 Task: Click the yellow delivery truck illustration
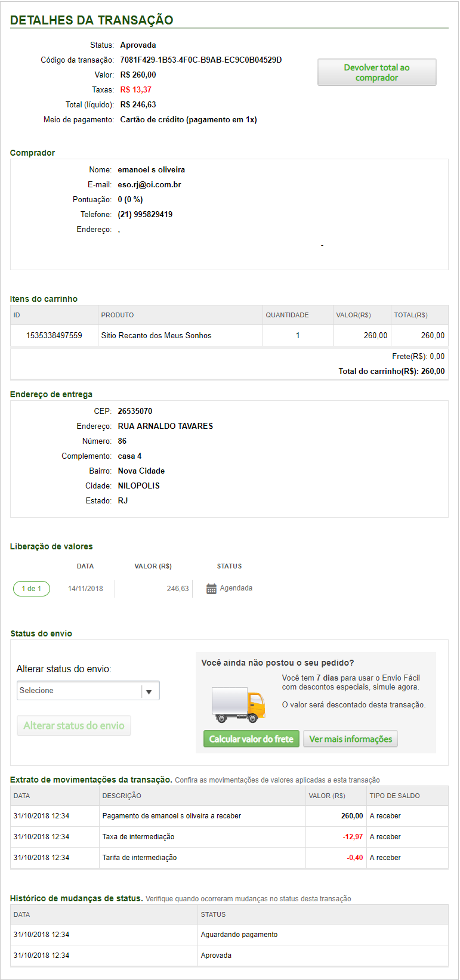point(239,704)
